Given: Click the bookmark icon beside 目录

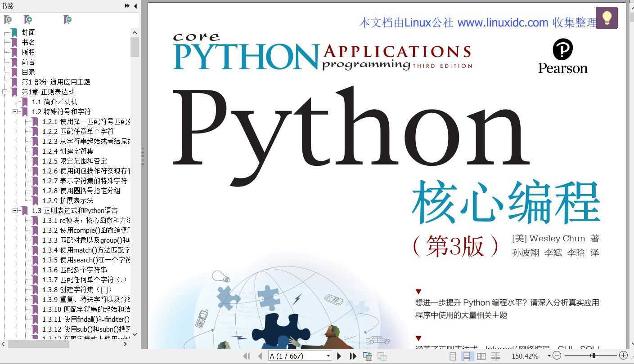Looking at the screenshot, I should [x=14, y=72].
